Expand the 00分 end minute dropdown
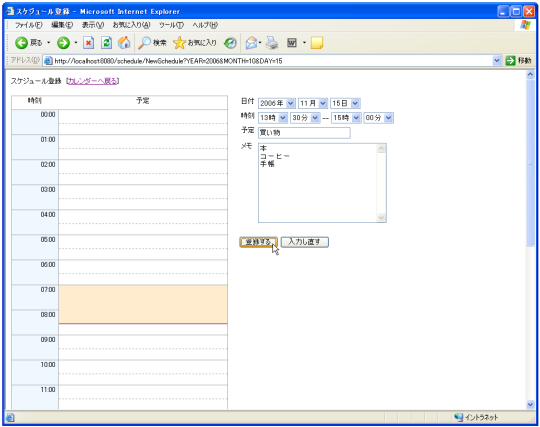540x427 pixels. (x=378, y=118)
